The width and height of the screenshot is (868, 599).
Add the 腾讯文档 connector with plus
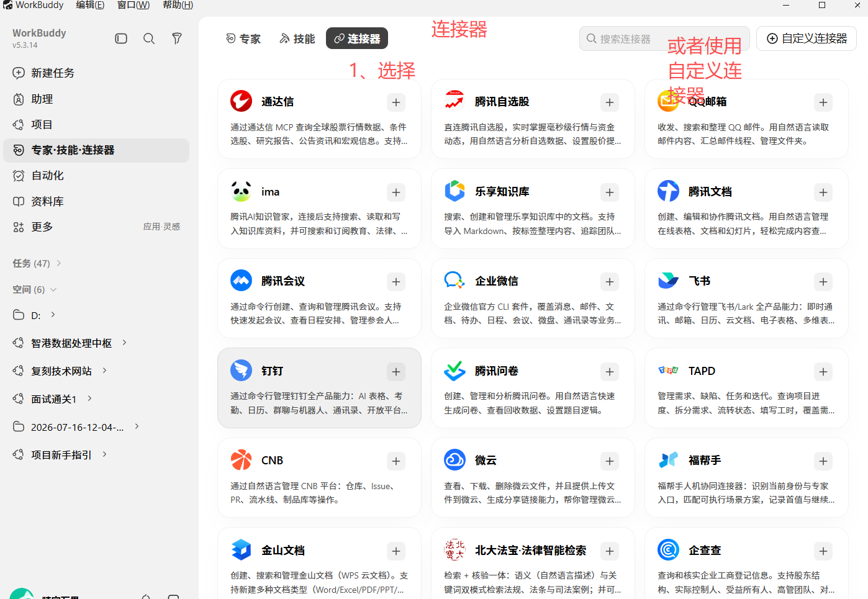pyautogui.click(x=823, y=192)
